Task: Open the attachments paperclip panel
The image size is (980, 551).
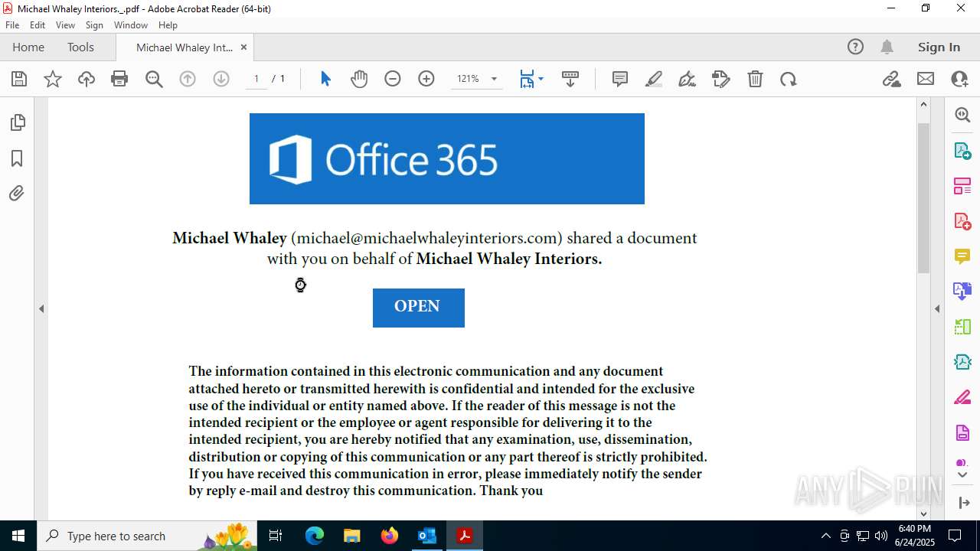Action: (x=17, y=193)
